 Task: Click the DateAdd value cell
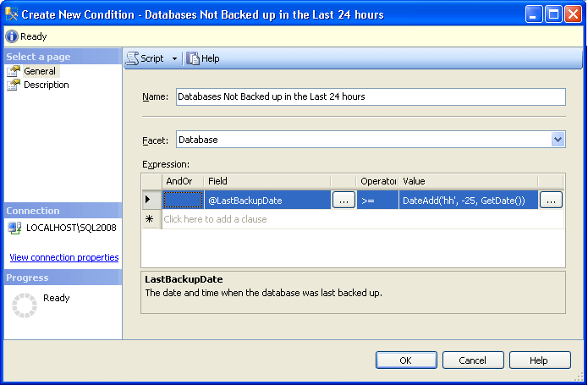(x=469, y=201)
